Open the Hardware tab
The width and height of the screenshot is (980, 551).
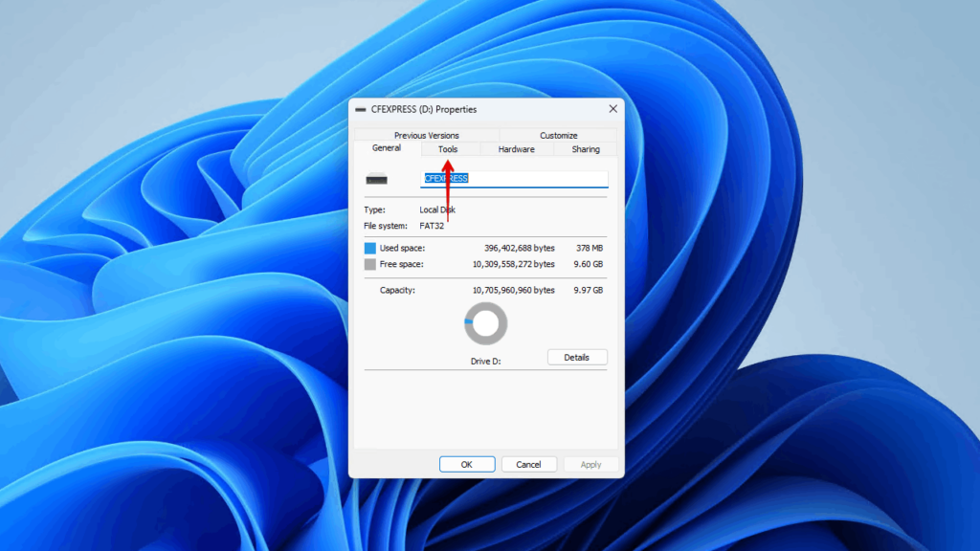click(516, 149)
